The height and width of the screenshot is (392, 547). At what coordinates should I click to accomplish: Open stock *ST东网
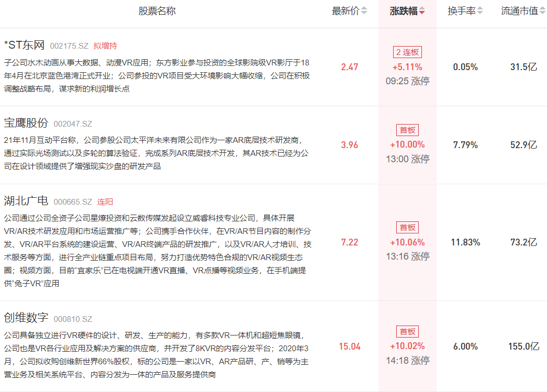pos(25,45)
